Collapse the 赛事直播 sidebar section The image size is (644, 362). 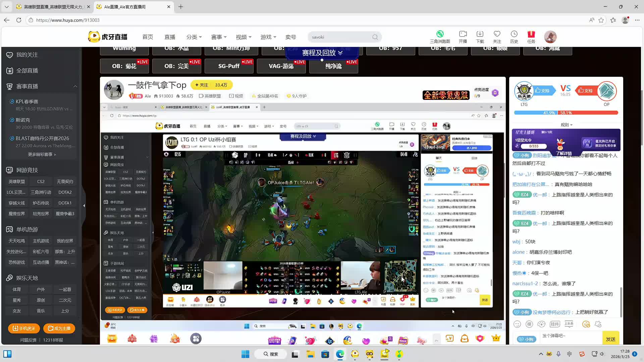[75, 86]
